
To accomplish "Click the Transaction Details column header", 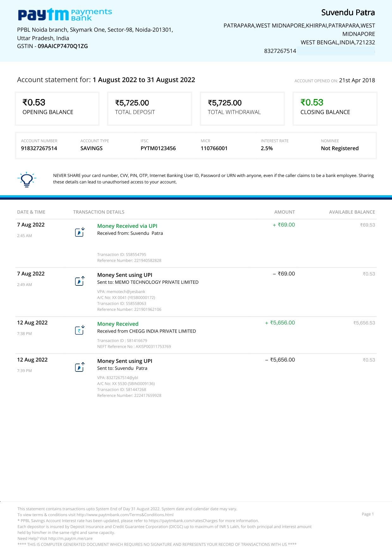I will (99, 212).
